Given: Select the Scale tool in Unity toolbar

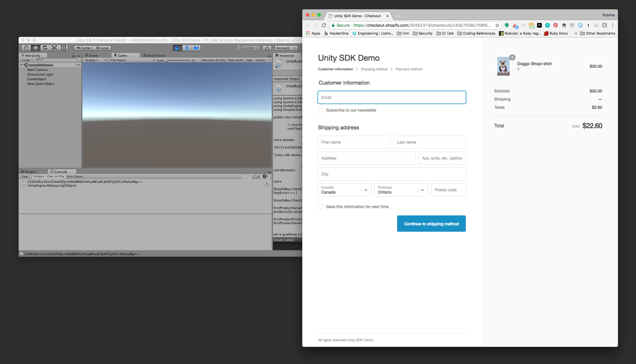Looking at the screenshot, I should click(54, 48).
